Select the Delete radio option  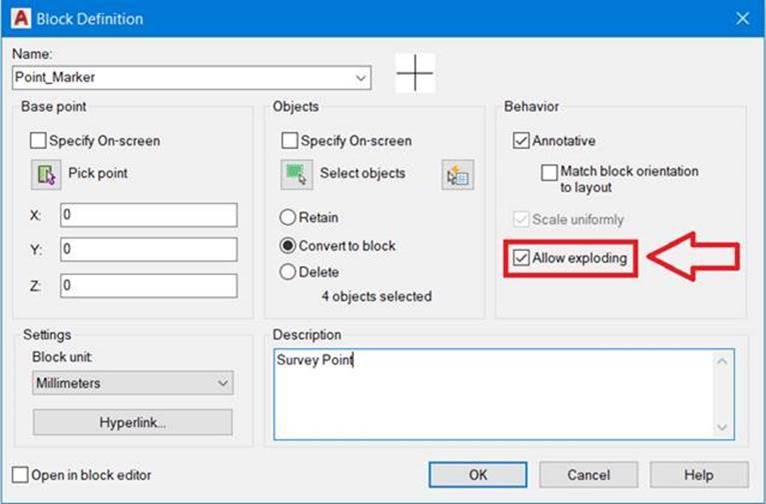point(288,272)
